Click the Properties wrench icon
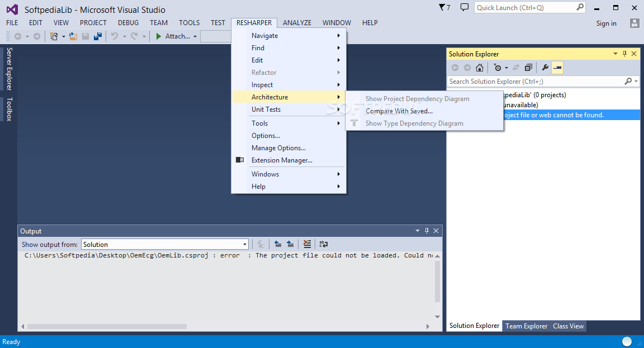644x348 pixels. tap(545, 68)
